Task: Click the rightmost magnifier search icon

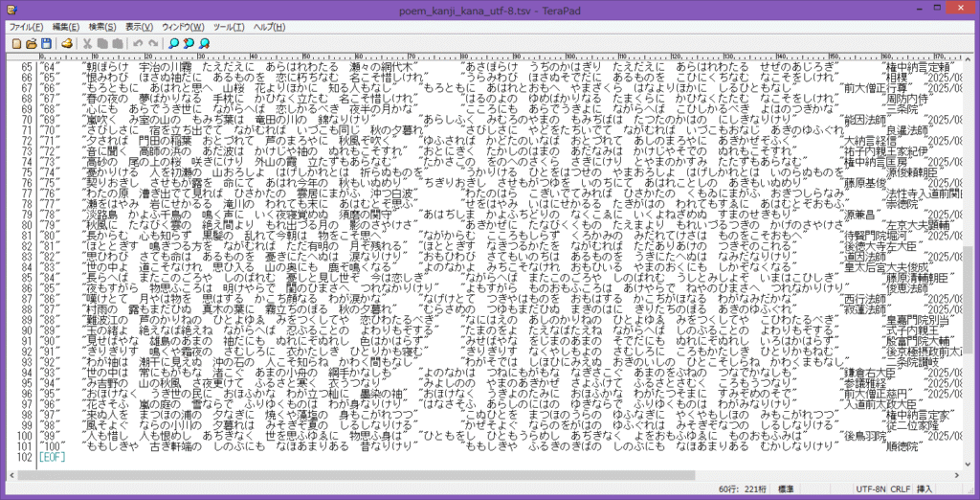Action: pos(204,43)
